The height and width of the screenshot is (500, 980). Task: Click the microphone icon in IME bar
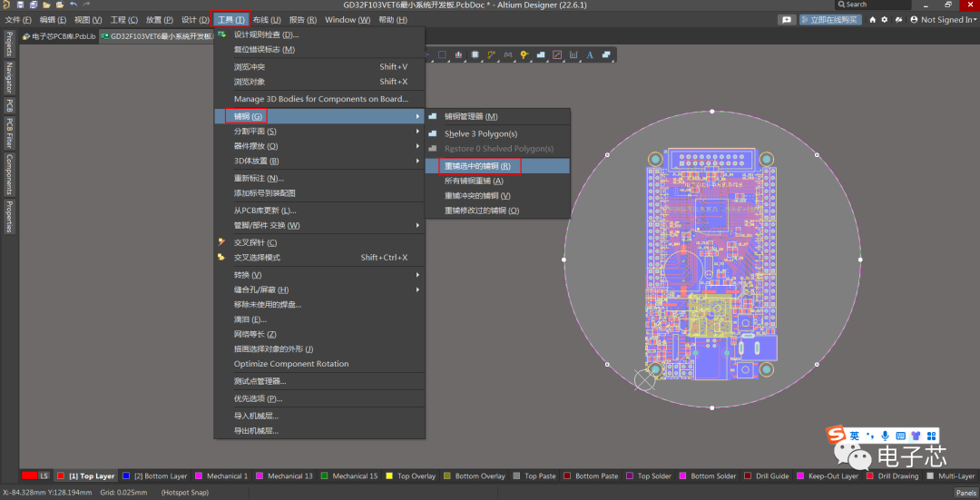885,436
